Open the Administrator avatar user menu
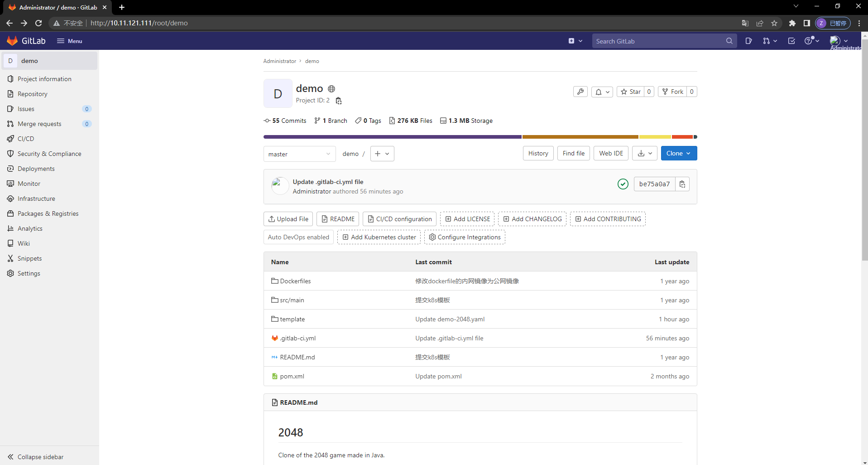Image resolution: width=868 pixels, height=465 pixels. pos(839,41)
